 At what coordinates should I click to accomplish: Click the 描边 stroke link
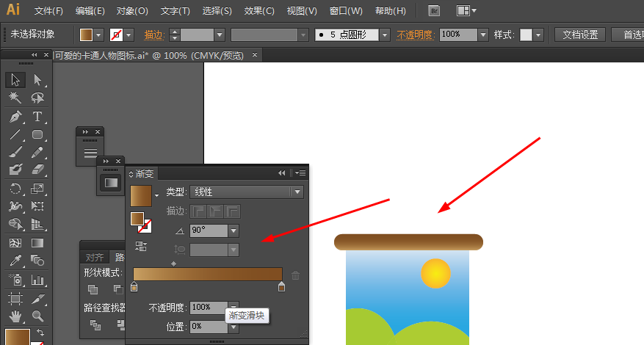154,34
